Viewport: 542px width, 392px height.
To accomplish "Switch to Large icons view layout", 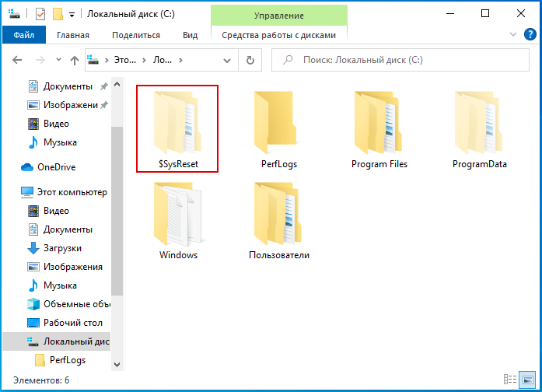I will 528,380.
